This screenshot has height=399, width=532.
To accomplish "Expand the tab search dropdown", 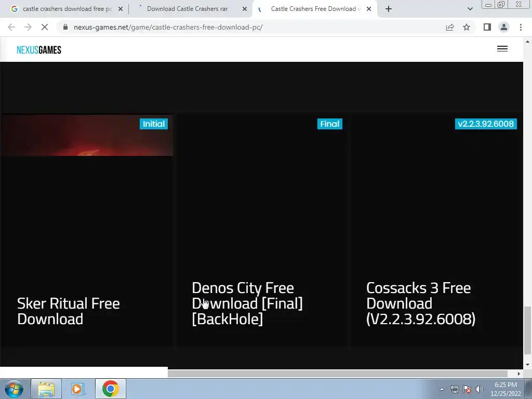I will [x=470, y=9].
